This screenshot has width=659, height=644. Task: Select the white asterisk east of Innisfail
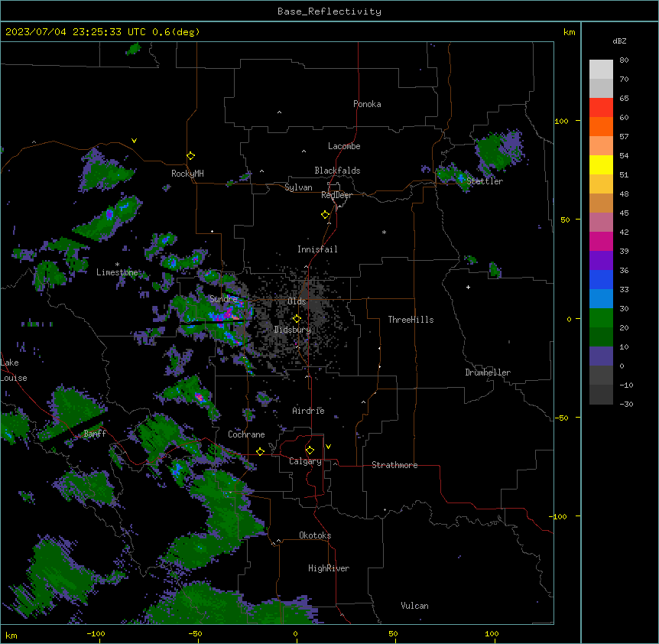point(384,232)
